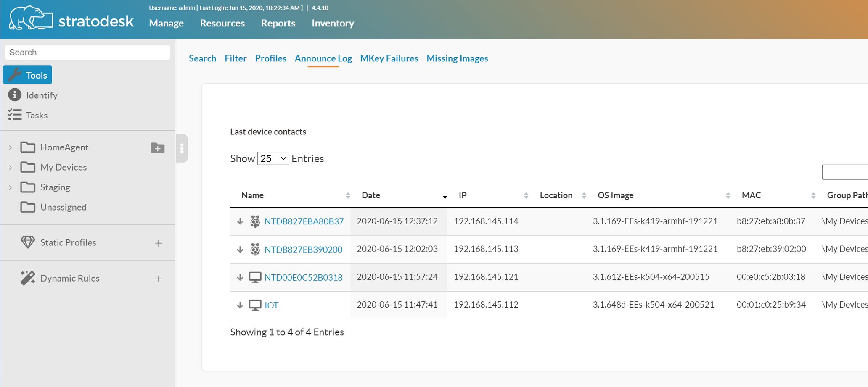Switch to Missing Images tab
This screenshot has width=868, height=387.
click(x=457, y=58)
